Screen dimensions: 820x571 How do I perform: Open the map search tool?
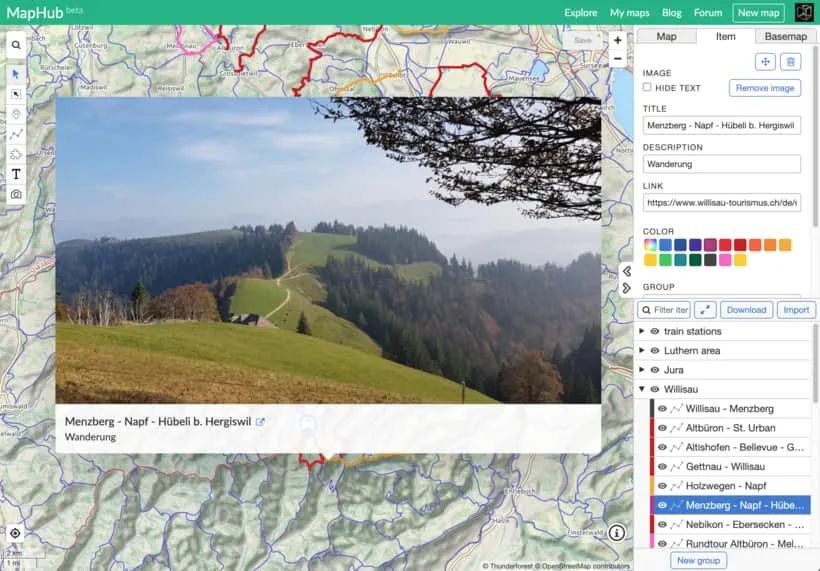pos(16,46)
